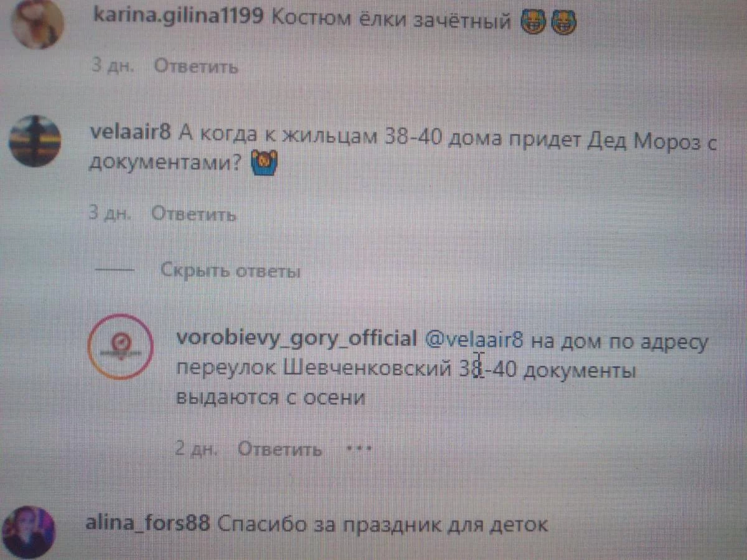
Task: Collapse replies via Скрыть ответы
Action: [x=230, y=271]
